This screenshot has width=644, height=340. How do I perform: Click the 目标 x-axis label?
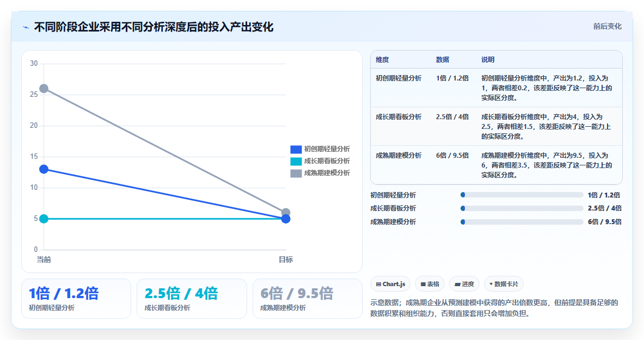pyautogui.click(x=286, y=259)
